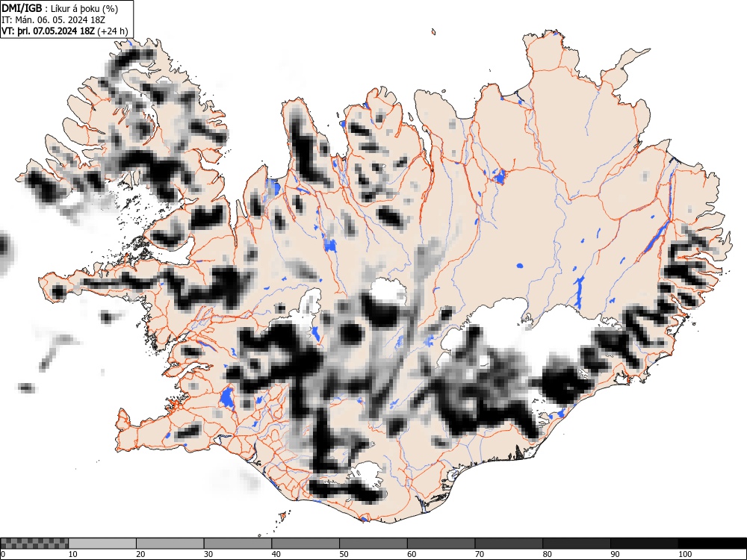The width and height of the screenshot is (747, 560).
Task: Click the 60-70 dark gray legend swatch
Action: pos(441,544)
